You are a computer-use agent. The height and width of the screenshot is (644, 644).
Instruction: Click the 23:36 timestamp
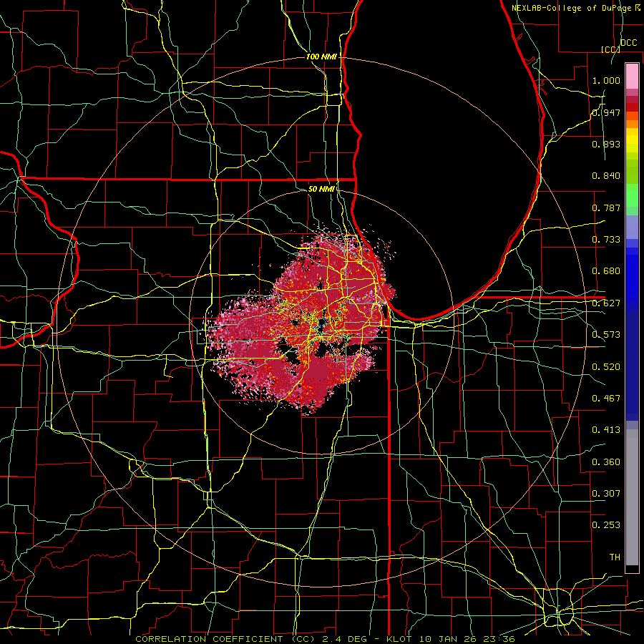point(500,639)
